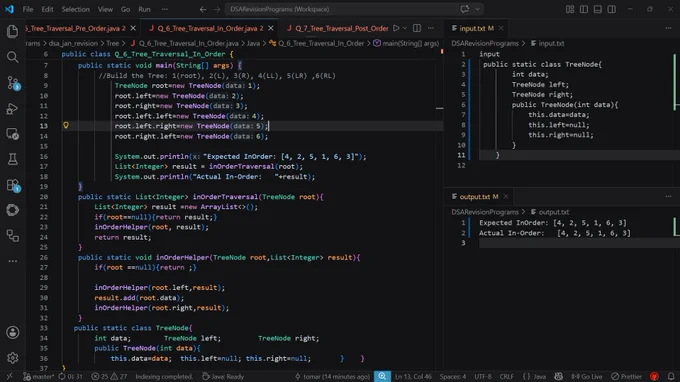Open the Run and Debug view

(x=13, y=108)
